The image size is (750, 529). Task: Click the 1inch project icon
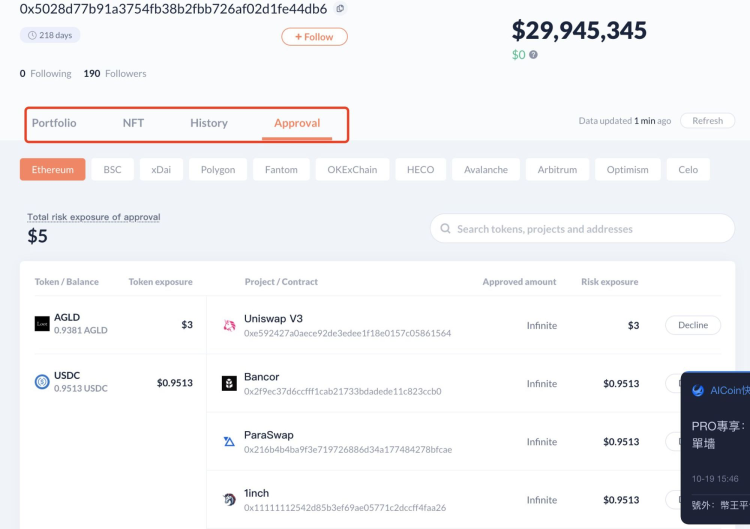(229, 499)
